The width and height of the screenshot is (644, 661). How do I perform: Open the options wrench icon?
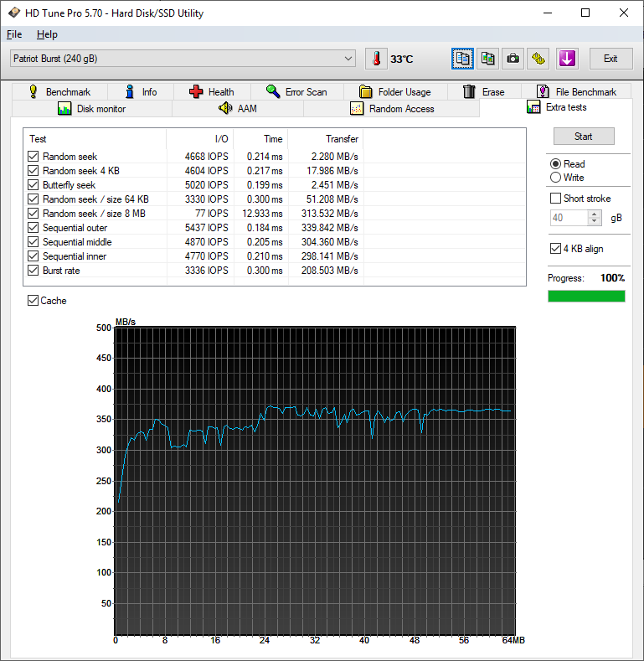click(538, 59)
